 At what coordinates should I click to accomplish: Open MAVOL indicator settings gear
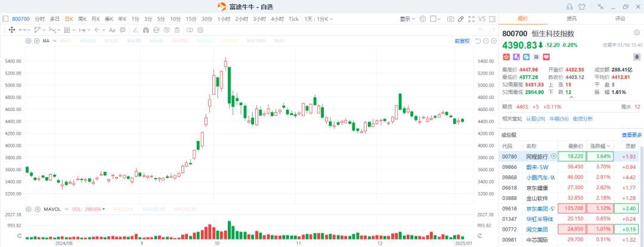29,209
